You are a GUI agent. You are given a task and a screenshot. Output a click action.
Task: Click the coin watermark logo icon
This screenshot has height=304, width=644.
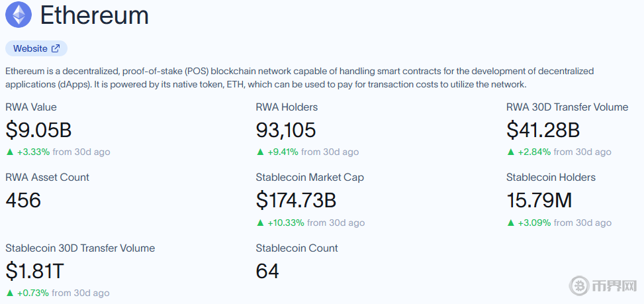click(x=580, y=286)
